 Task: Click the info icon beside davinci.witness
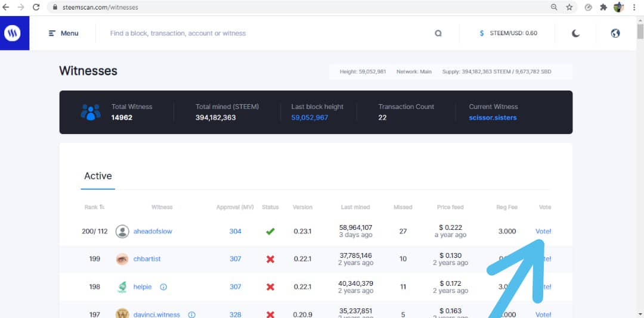click(191, 314)
